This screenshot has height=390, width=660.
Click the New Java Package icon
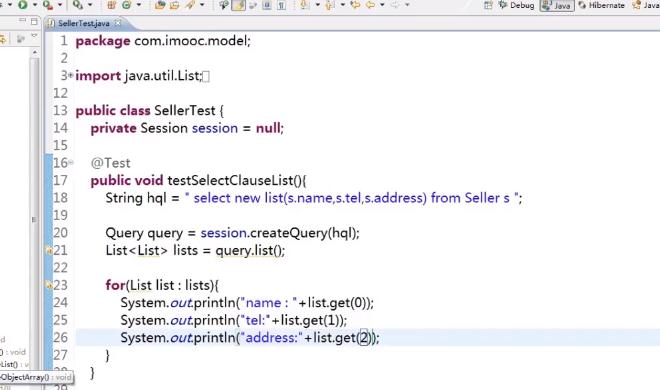pos(111,5)
